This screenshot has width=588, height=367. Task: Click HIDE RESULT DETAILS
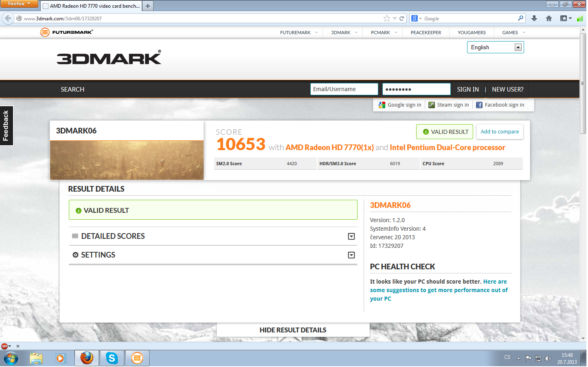point(293,330)
